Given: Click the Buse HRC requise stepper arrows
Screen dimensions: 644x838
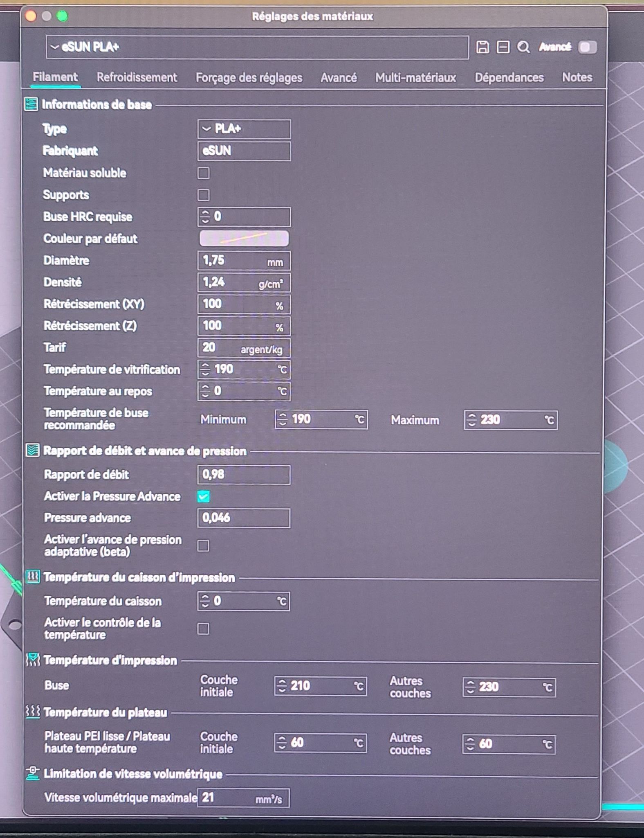Looking at the screenshot, I should (205, 217).
